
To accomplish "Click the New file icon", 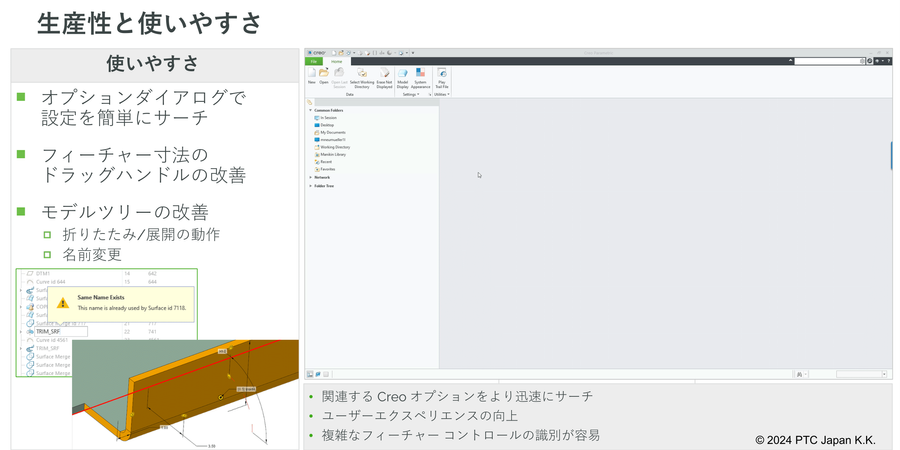I will click(311, 76).
